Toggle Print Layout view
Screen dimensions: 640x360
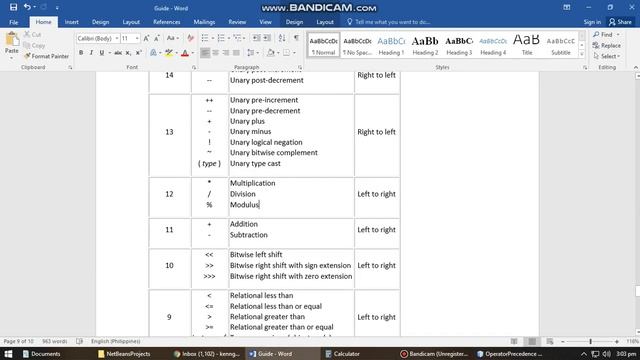coord(532,341)
